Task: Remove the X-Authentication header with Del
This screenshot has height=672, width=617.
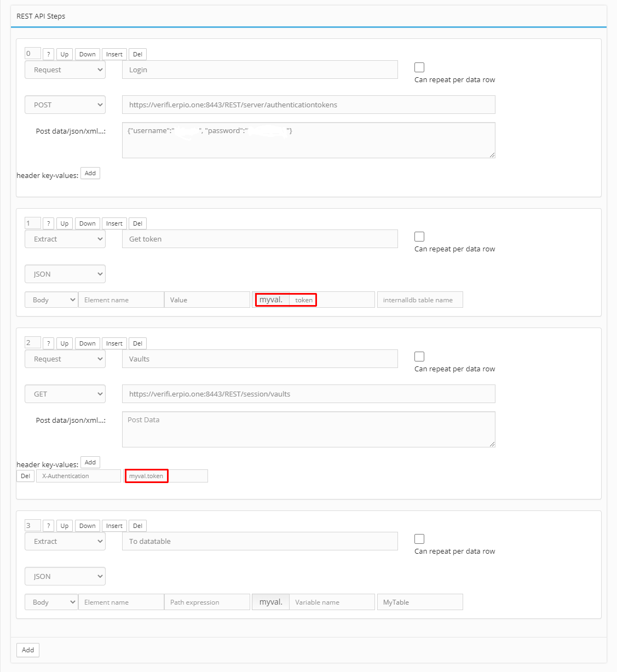Action: pos(25,476)
